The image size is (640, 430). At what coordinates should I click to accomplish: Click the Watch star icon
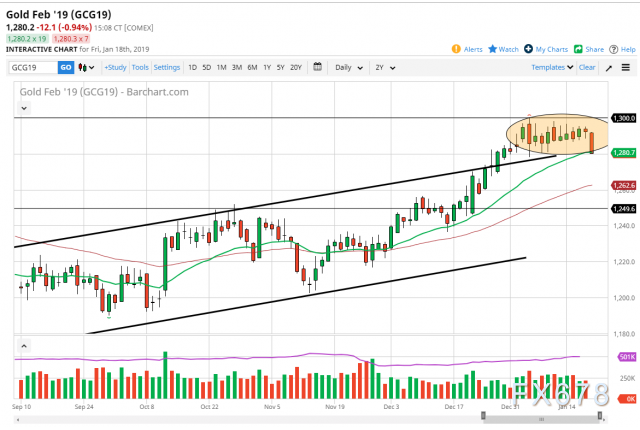[492, 48]
